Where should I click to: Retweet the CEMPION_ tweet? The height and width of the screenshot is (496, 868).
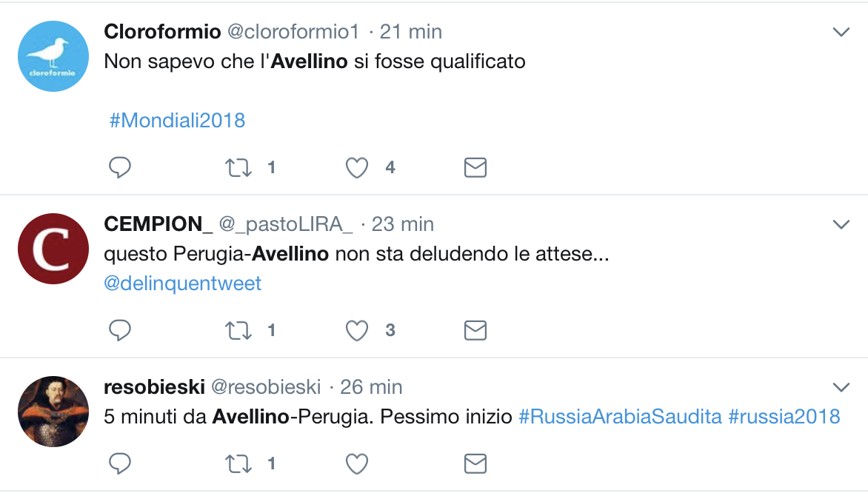click(238, 330)
